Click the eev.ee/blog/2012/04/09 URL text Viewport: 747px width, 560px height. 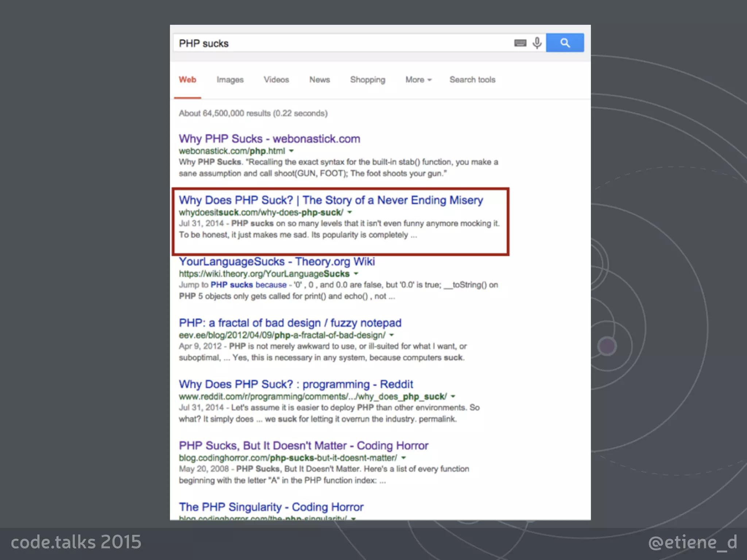(282, 335)
